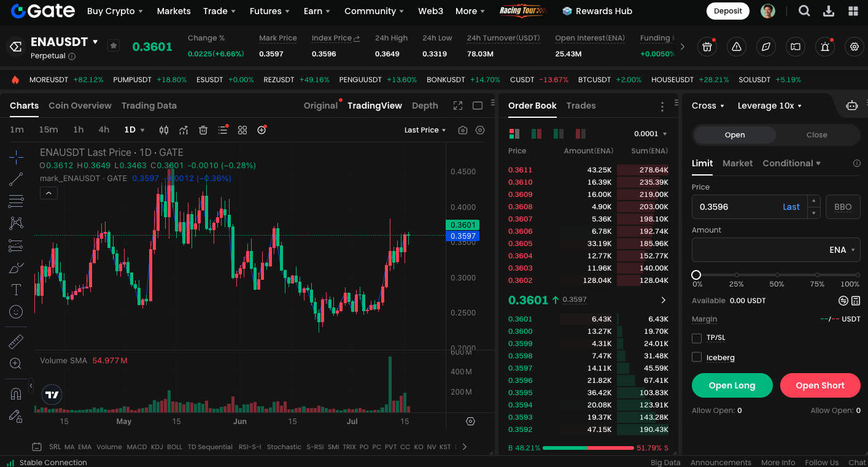This screenshot has height=467, width=868.
Task: Collapse the chart legend chevron
Action: click(48, 193)
